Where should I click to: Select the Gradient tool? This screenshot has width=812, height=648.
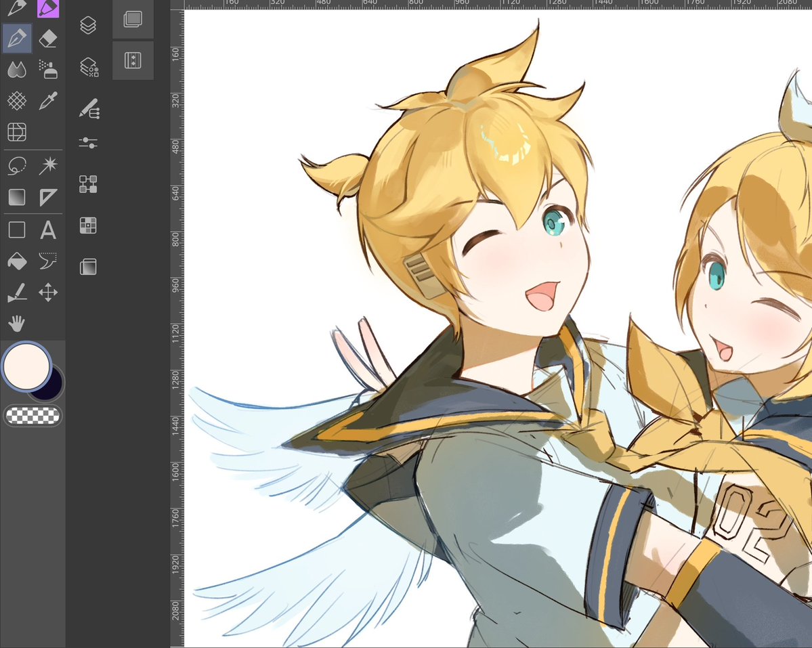pyautogui.click(x=17, y=197)
